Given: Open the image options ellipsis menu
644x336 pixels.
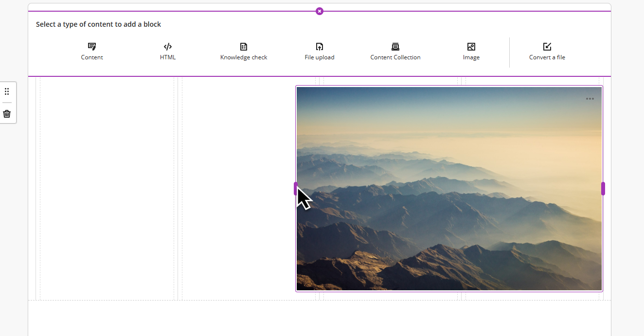Looking at the screenshot, I should click(590, 99).
